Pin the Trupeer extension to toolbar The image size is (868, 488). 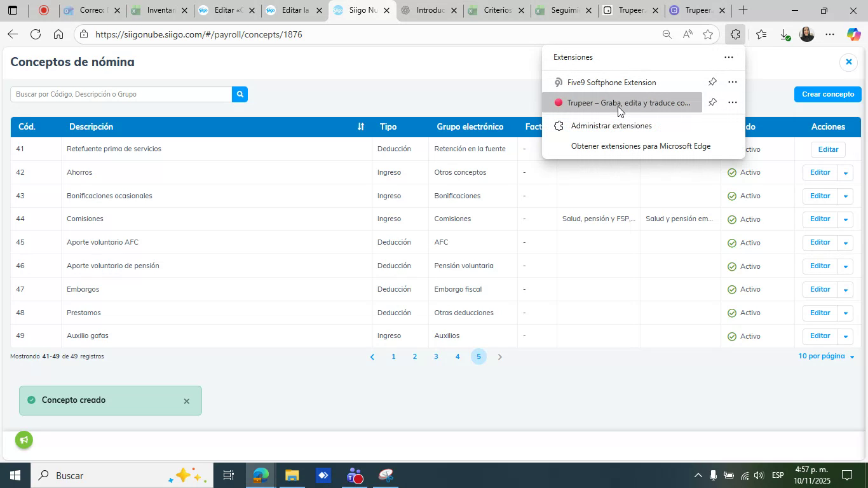712,102
